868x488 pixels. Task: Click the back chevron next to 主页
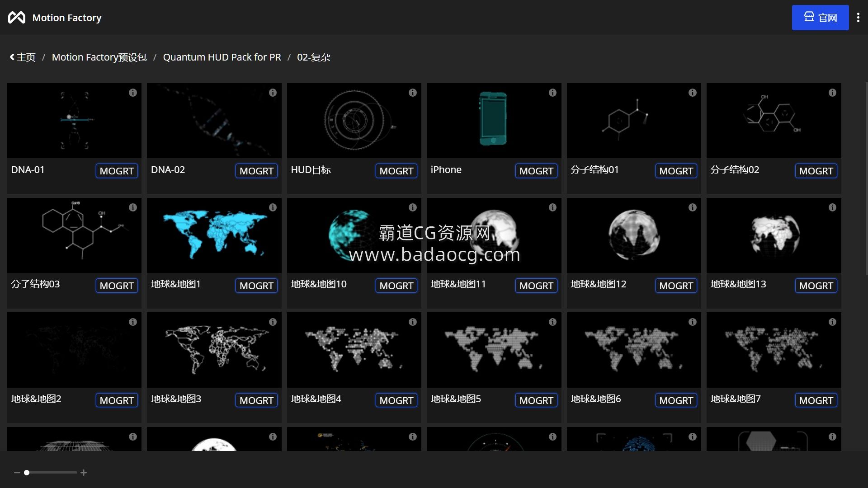point(12,57)
